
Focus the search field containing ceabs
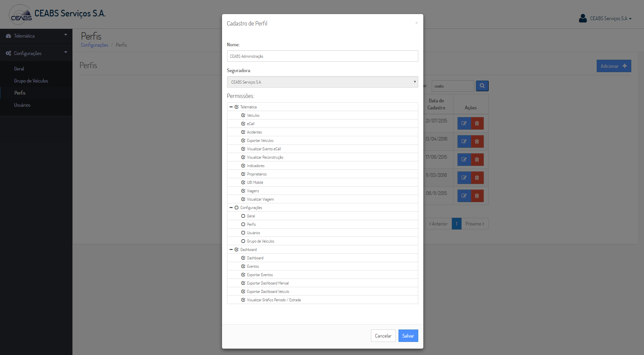tap(453, 86)
